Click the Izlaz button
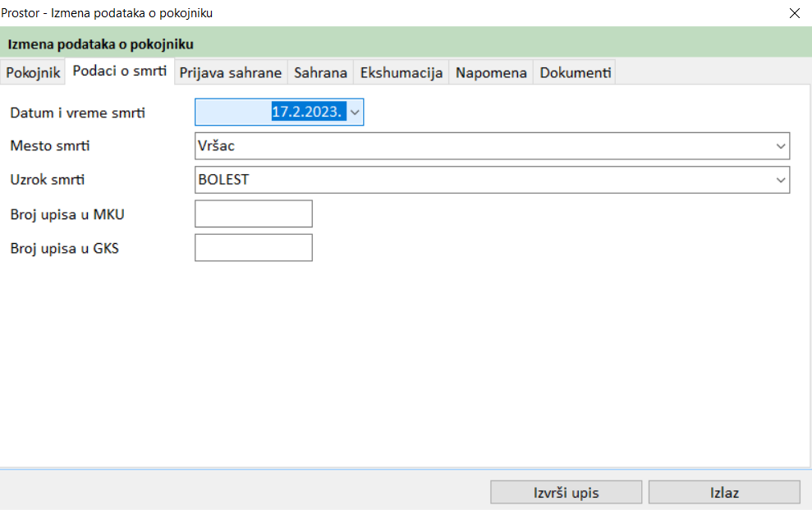This screenshot has height=510, width=812. (724, 493)
